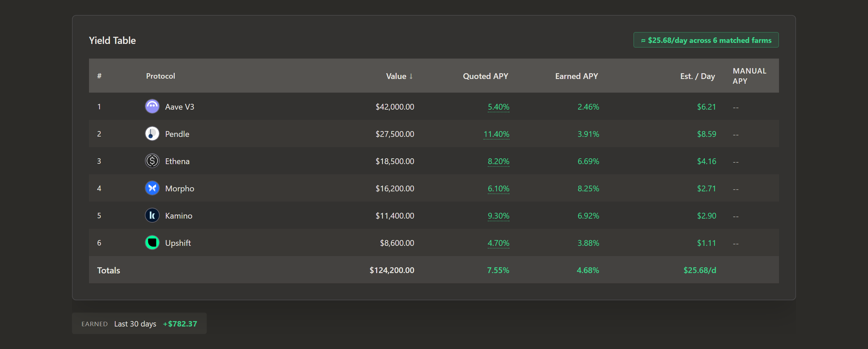Click the Protocol column header

[160, 76]
